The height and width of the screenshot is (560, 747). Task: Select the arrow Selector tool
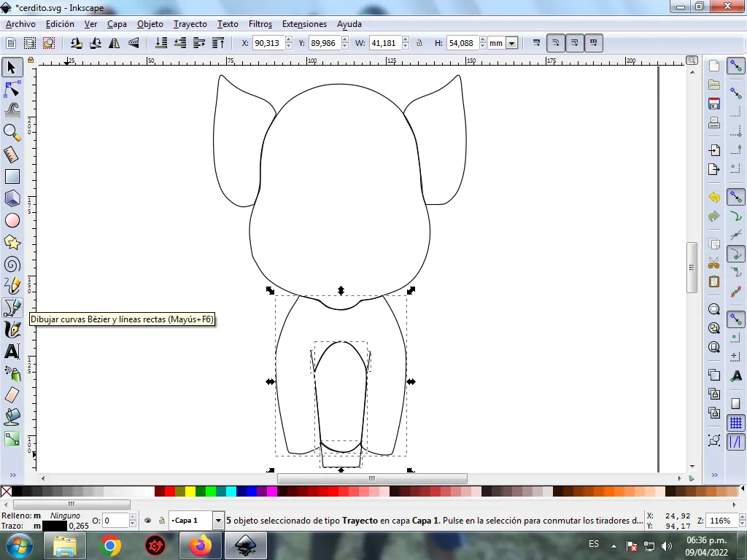tap(12, 67)
